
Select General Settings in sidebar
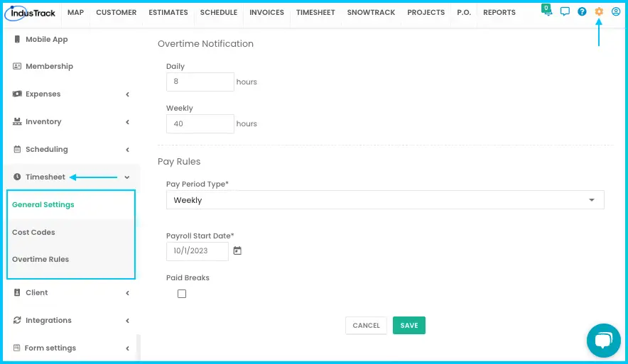tap(43, 205)
